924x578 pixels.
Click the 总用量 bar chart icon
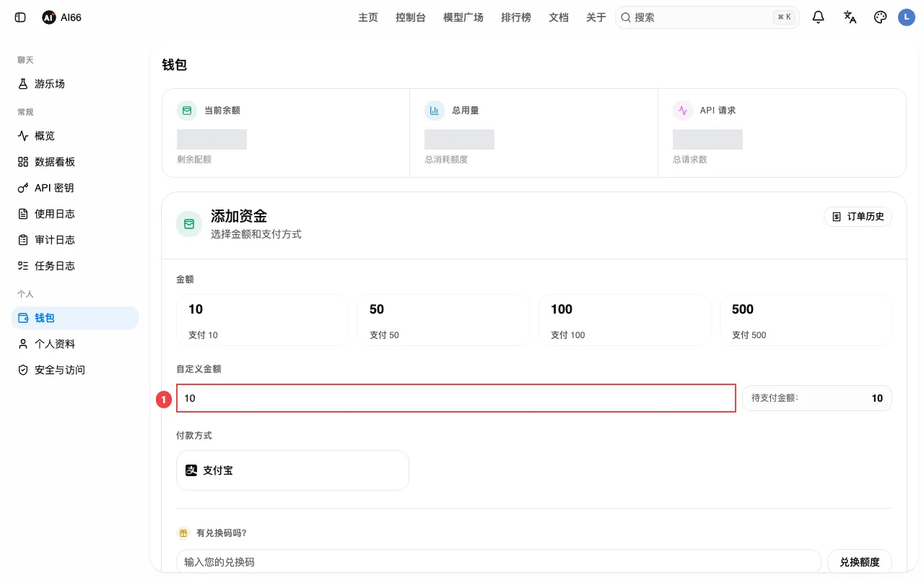pyautogui.click(x=435, y=111)
